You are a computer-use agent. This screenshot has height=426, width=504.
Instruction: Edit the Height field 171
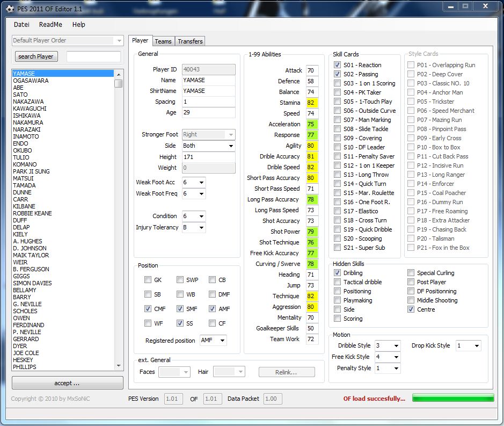click(x=209, y=157)
